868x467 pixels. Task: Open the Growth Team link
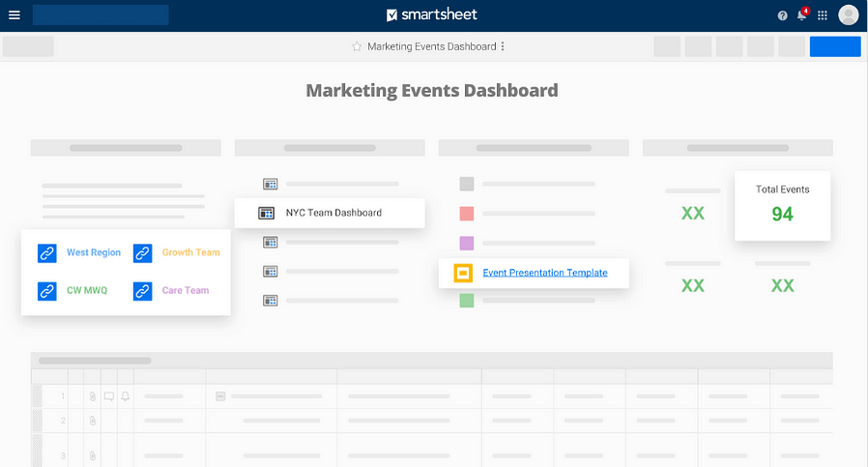[191, 252]
